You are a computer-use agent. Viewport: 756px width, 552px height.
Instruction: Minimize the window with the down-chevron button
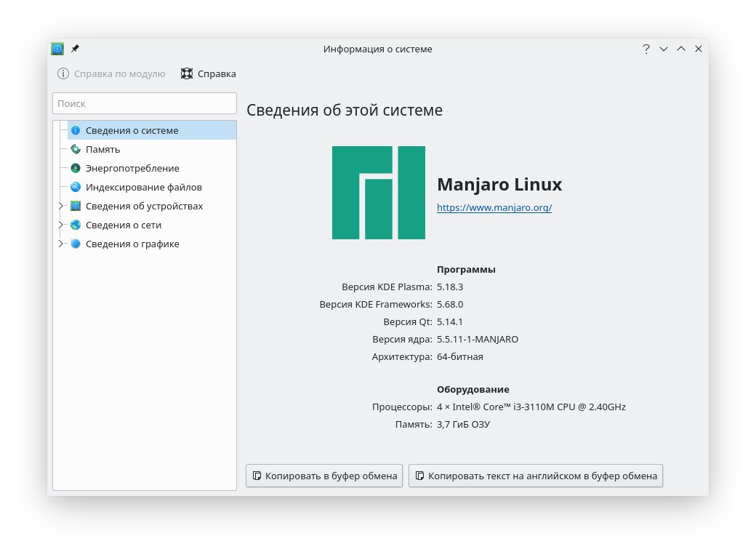pos(664,49)
